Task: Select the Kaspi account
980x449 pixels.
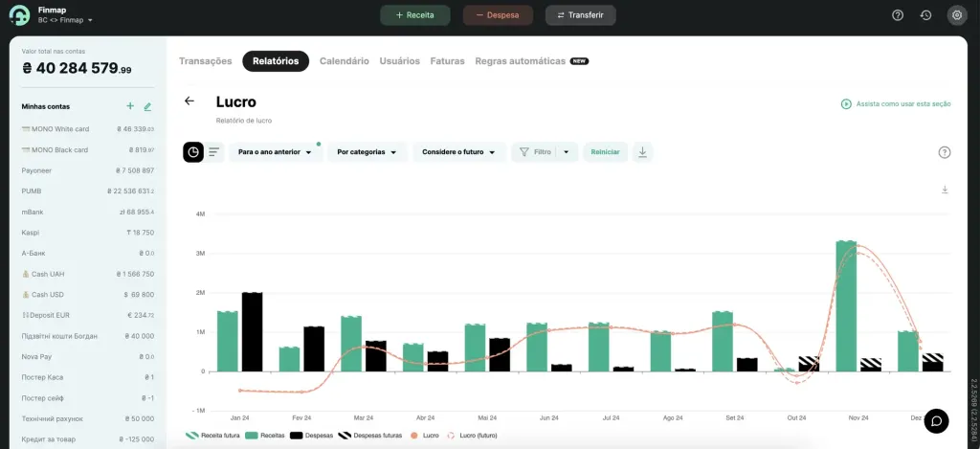Action: (87, 233)
